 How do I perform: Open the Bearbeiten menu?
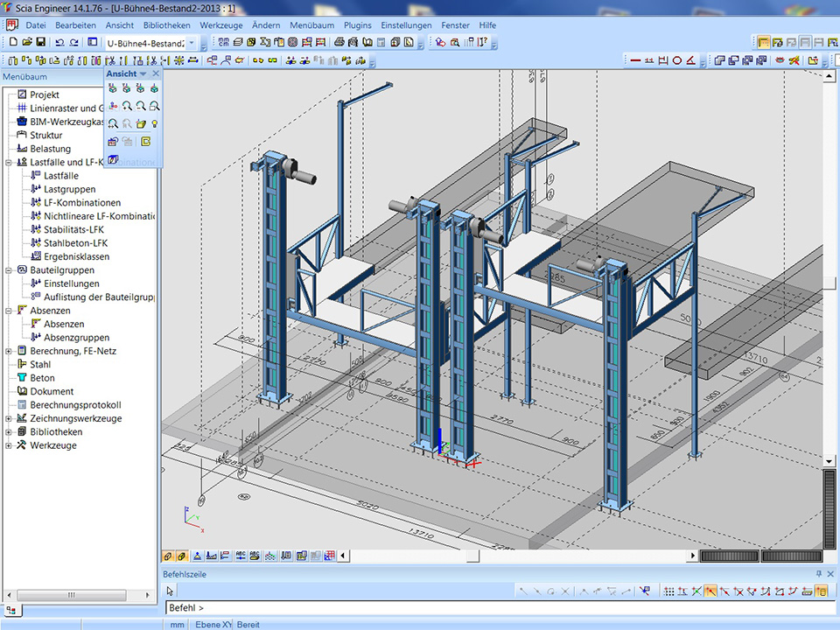click(x=75, y=25)
